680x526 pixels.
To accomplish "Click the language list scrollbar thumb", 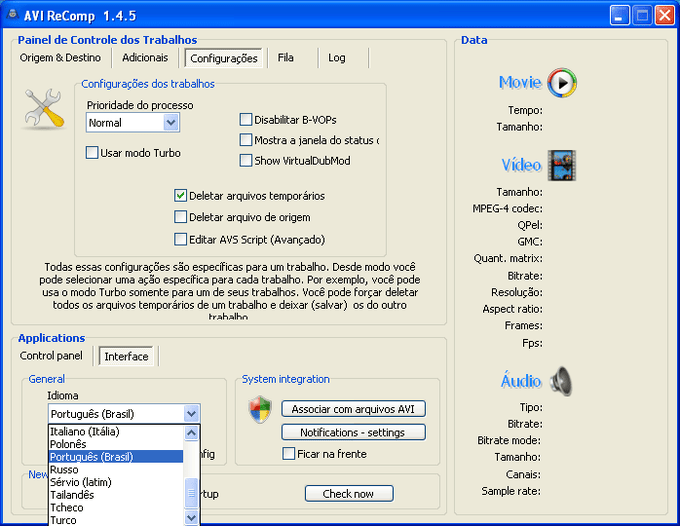I will click(x=191, y=493).
